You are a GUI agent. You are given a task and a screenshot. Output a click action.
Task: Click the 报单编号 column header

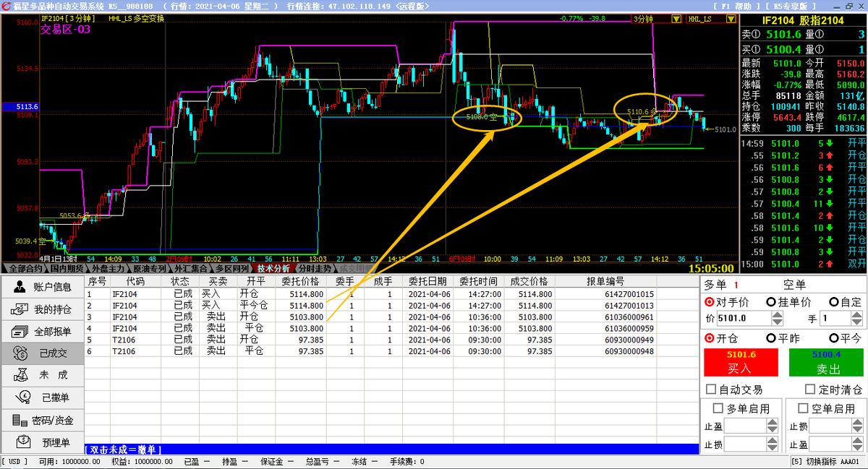(x=605, y=281)
